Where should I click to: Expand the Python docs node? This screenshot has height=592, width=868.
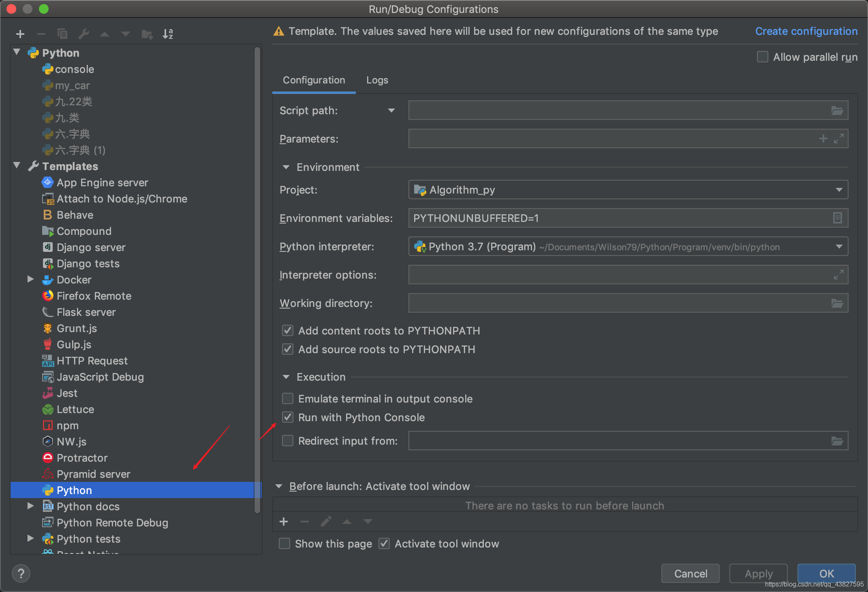(x=30, y=506)
